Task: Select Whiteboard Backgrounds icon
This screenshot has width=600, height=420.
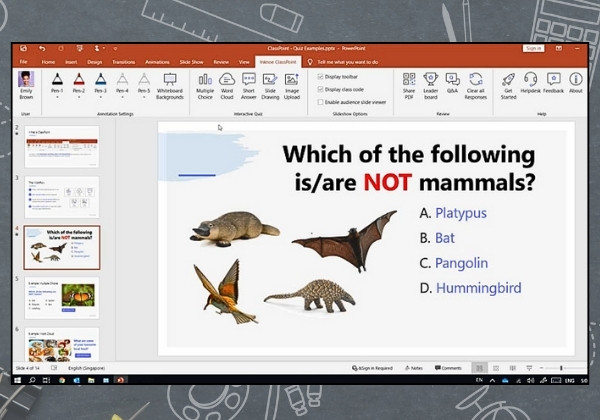Action: point(170,86)
